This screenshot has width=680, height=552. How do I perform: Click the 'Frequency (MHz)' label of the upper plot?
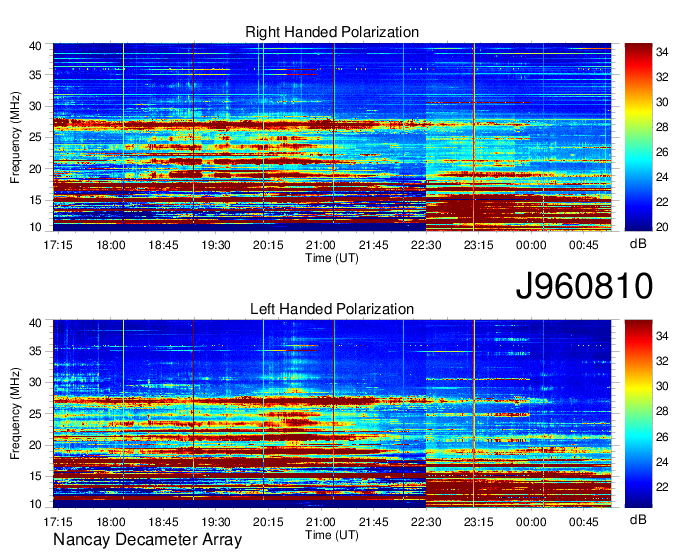click(15, 137)
